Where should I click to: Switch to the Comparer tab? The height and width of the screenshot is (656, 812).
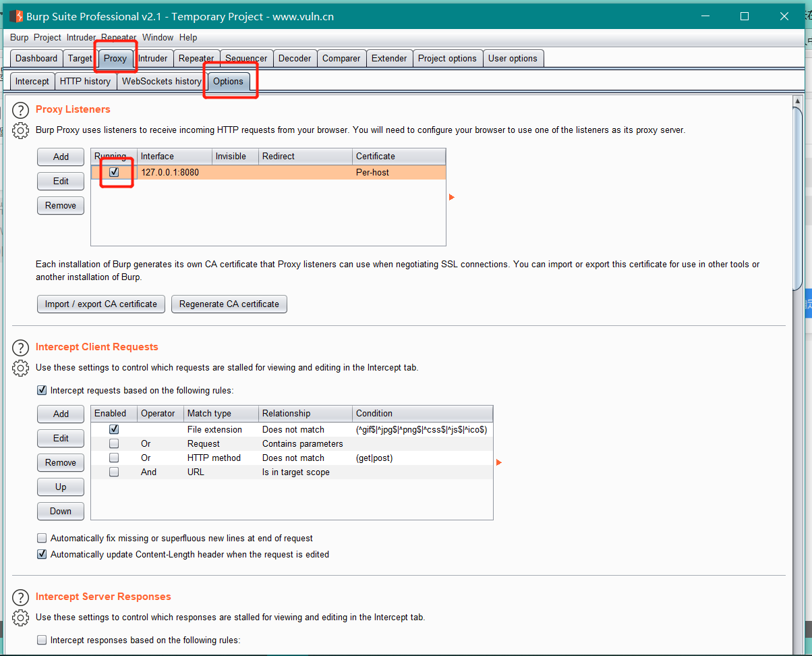pos(341,59)
